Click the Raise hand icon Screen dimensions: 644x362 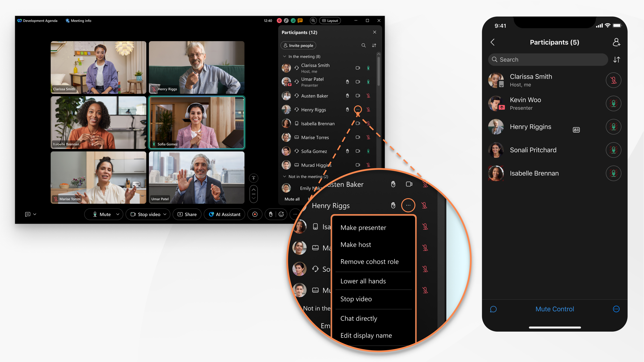pyautogui.click(x=270, y=214)
